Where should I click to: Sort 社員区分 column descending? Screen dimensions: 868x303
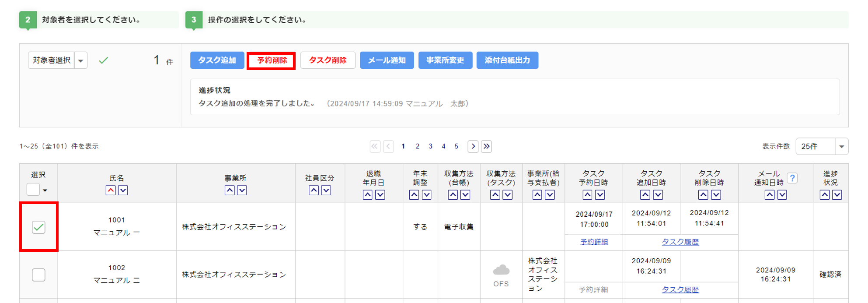[326, 190]
